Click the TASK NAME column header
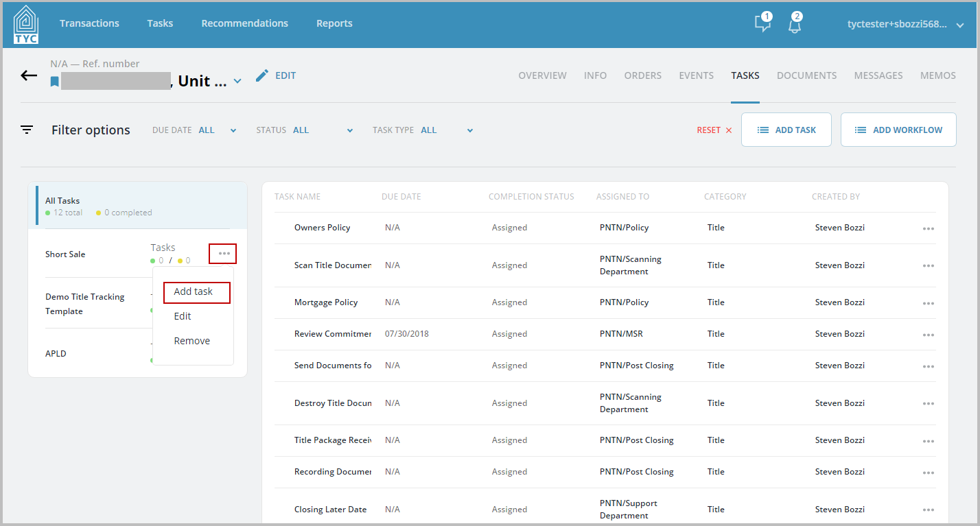Viewport: 980px width, 526px height. point(297,197)
